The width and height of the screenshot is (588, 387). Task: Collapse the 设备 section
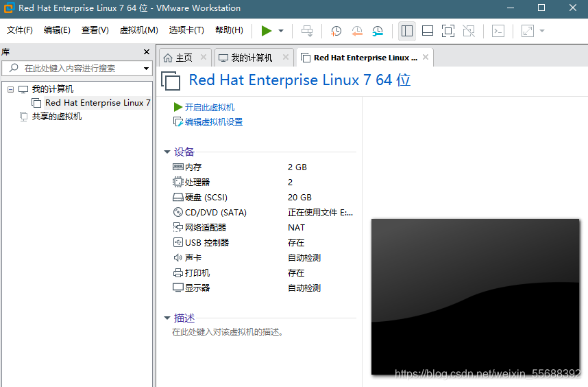(x=167, y=152)
